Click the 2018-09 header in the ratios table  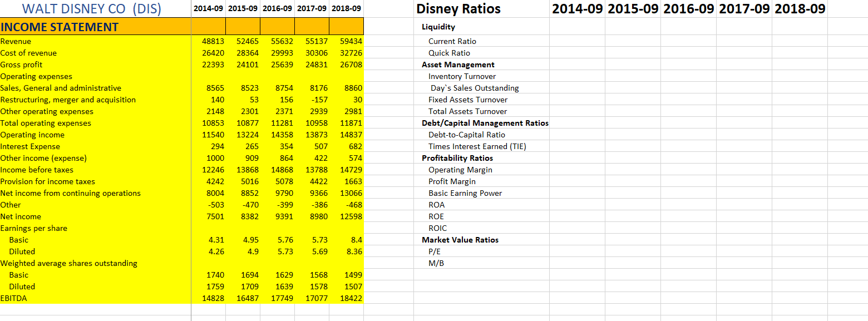coord(800,9)
